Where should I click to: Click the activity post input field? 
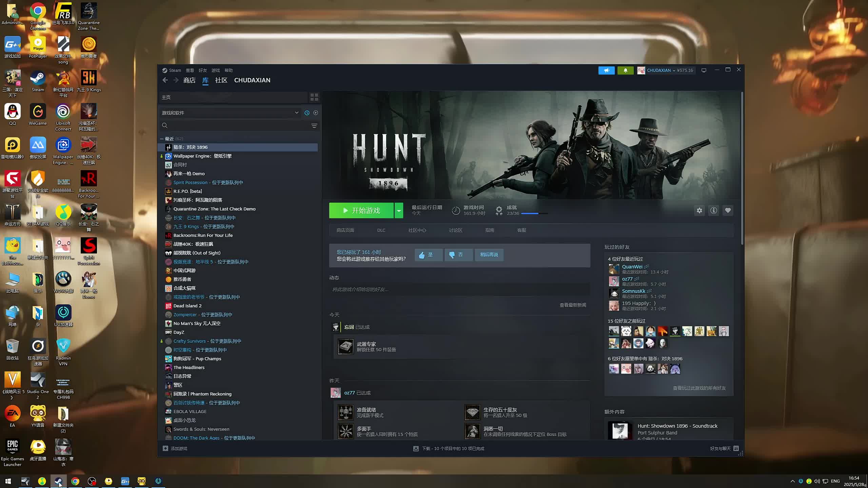[x=459, y=289]
